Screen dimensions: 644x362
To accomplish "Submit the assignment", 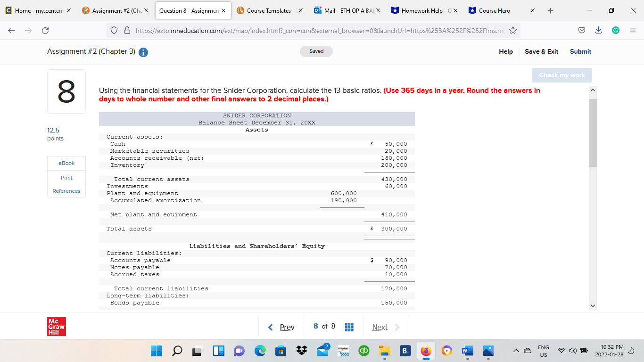I will pos(580,52).
